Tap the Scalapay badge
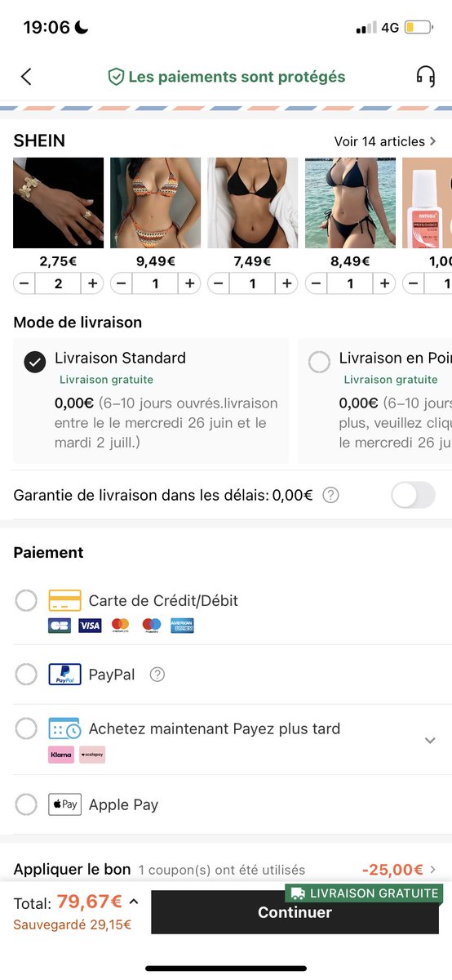This screenshot has width=452, height=980. point(92,755)
